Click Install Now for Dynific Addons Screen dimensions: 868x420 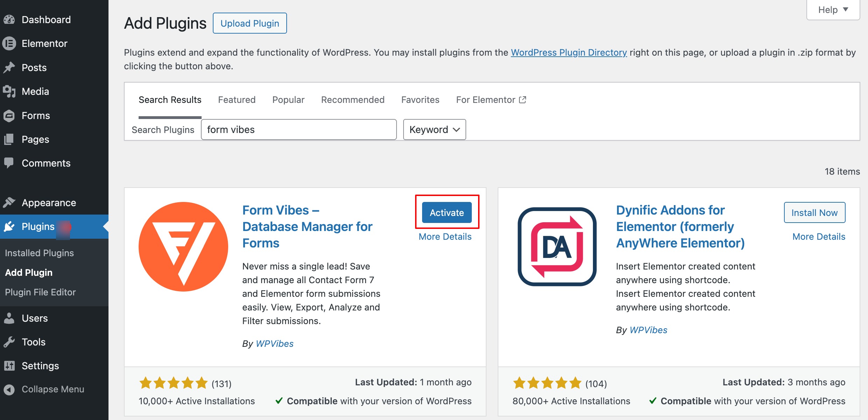pyautogui.click(x=814, y=212)
